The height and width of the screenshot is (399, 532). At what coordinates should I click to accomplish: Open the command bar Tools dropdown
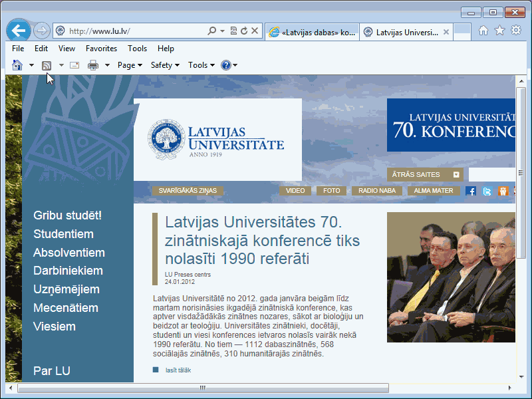click(x=201, y=65)
